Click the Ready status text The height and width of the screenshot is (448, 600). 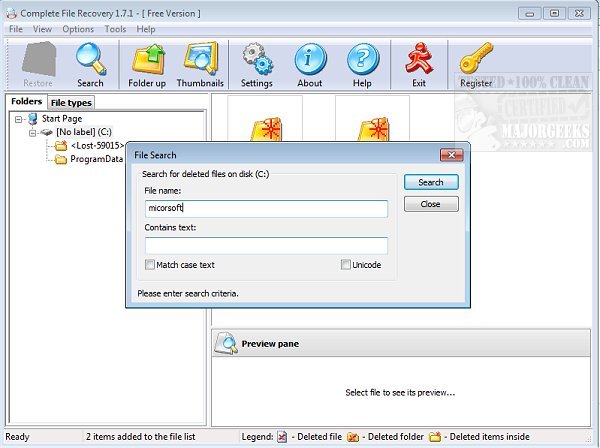[17, 437]
